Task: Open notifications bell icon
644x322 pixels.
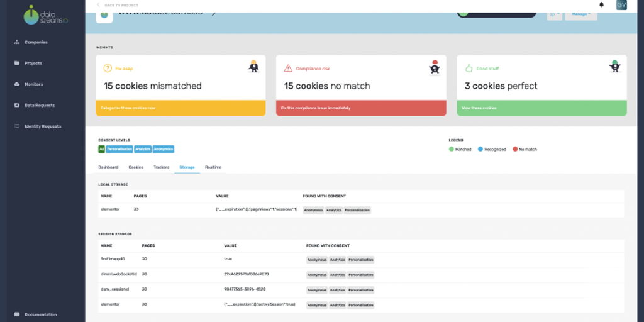Action: point(602,5)
